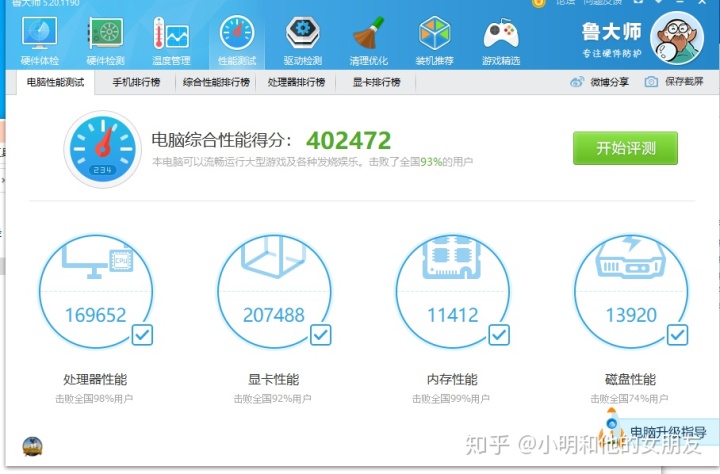Click the 击败全国99%用户 text
Screen dimensions: 720x474
[451, 399]
